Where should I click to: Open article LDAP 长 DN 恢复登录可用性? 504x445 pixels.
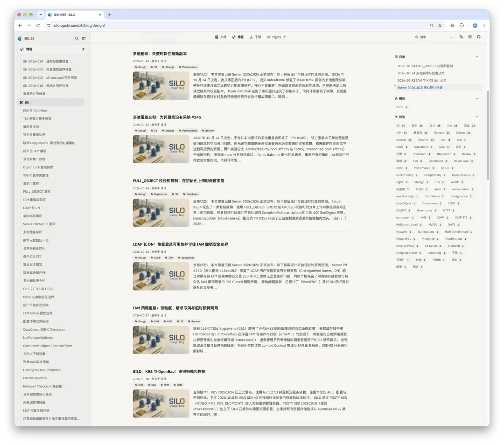click(x=180, y=244)
